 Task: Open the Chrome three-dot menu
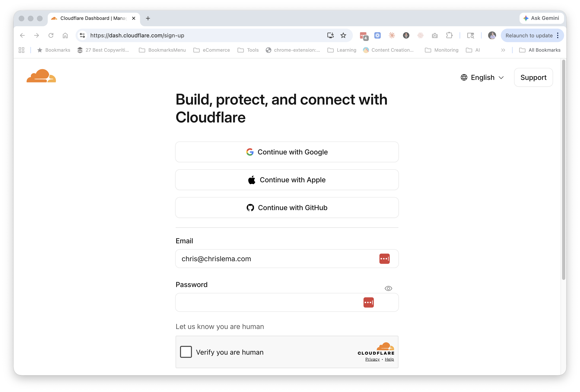(558, 35)
